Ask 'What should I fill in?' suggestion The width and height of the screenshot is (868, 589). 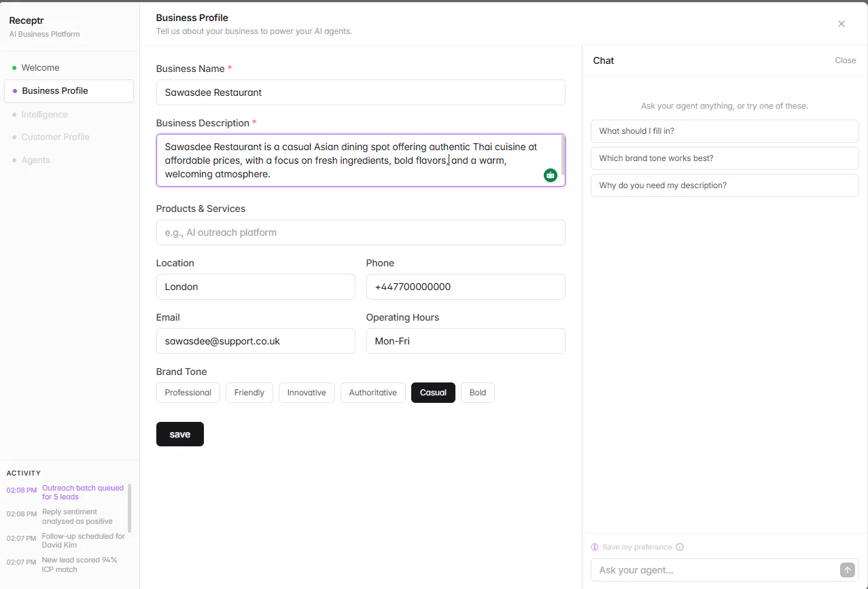(x=725, y=131)
